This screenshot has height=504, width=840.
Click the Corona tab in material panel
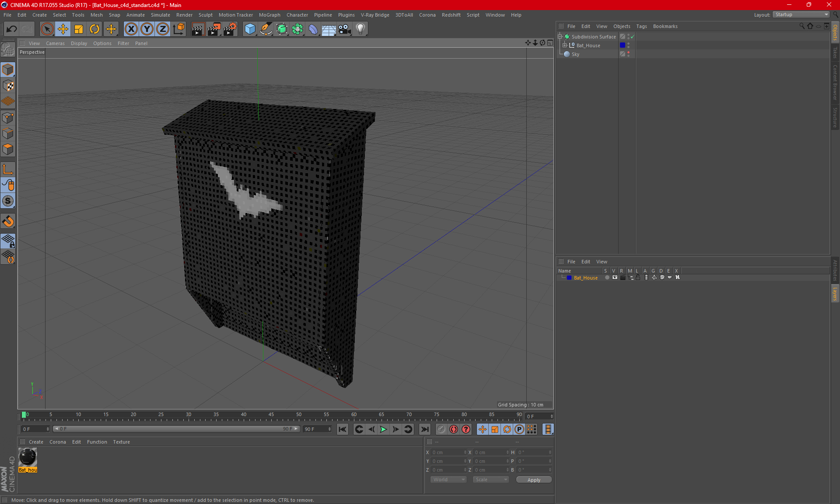point(58,441)
